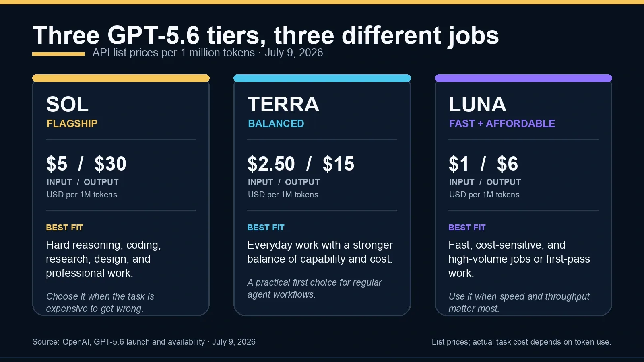Select the TERRA tier heading
Viewport: 644px width, 362px height.
tap(283, 105)
